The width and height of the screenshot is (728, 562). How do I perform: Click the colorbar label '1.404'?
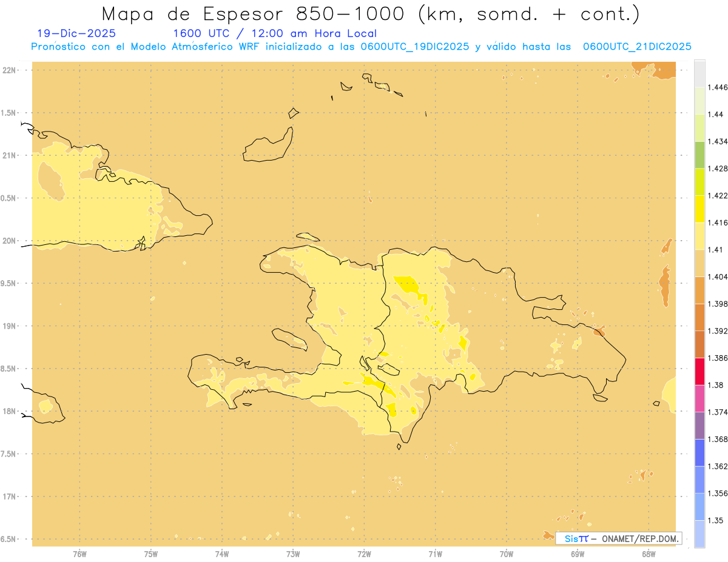coord(717,276)
